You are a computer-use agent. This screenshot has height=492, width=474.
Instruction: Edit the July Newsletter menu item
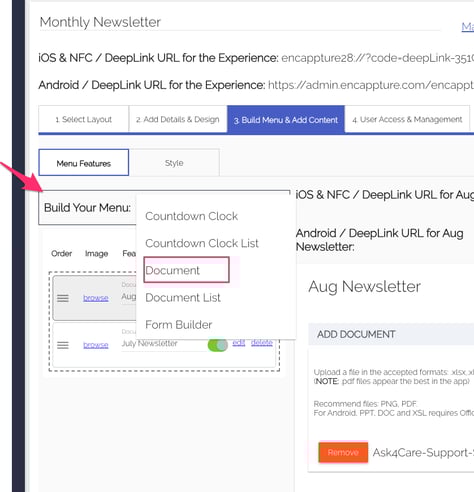click(239, 342)
